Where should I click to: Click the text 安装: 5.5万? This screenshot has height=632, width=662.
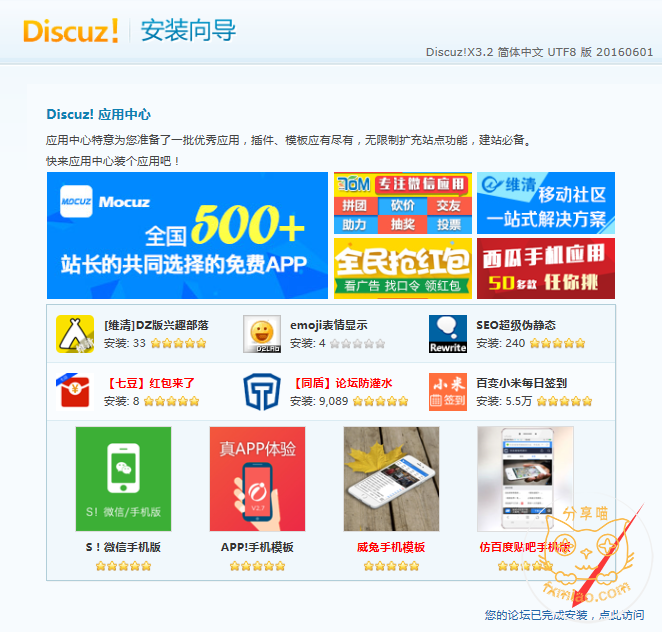click(504, 401)
